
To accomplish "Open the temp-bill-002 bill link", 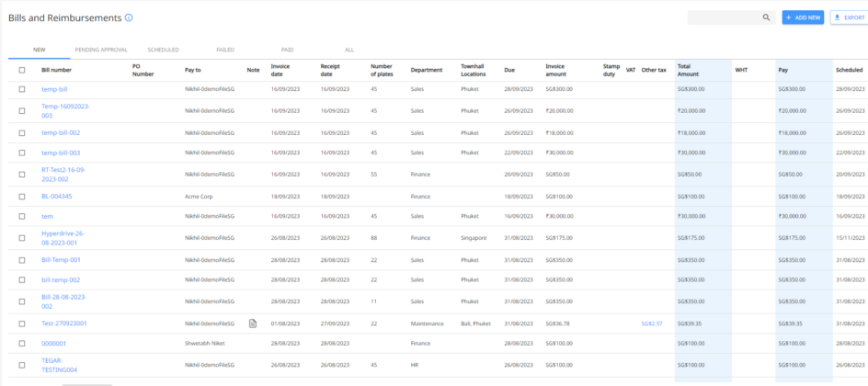I will point(61,132).
